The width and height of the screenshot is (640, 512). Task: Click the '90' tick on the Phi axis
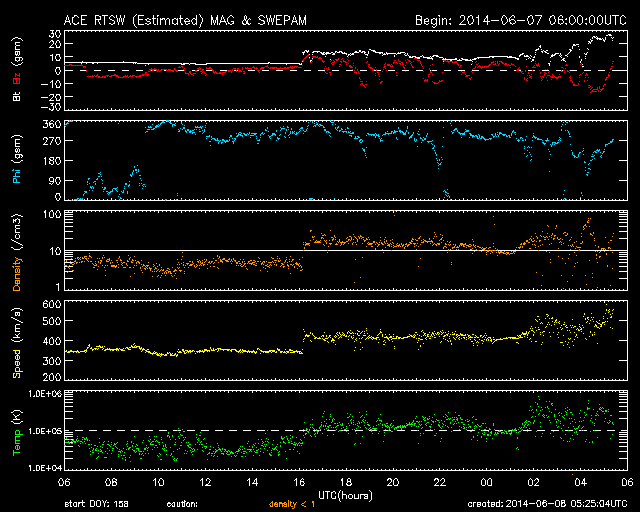pos(55,180)
